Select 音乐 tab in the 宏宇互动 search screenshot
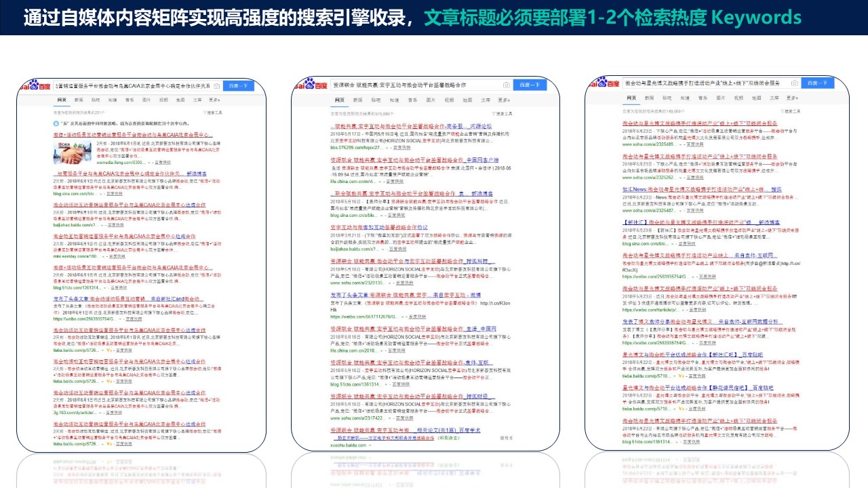This screenshot has height=488, width=868. pos(412,100)
